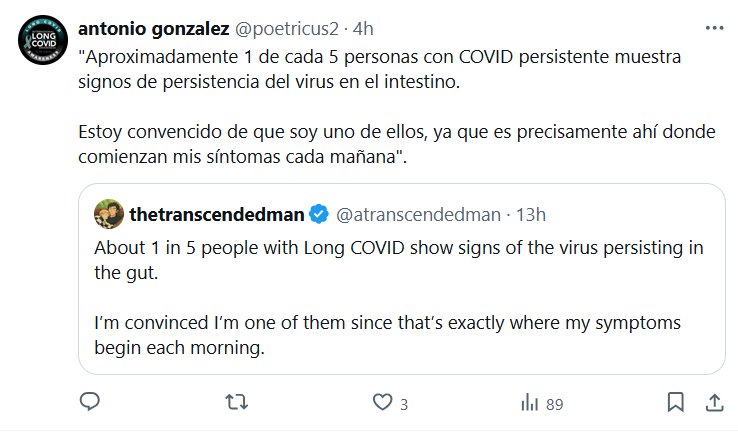Click the reply speech bubble icon
The width and height of the screenshot is (738, 434).
click(x=89, y=403)
